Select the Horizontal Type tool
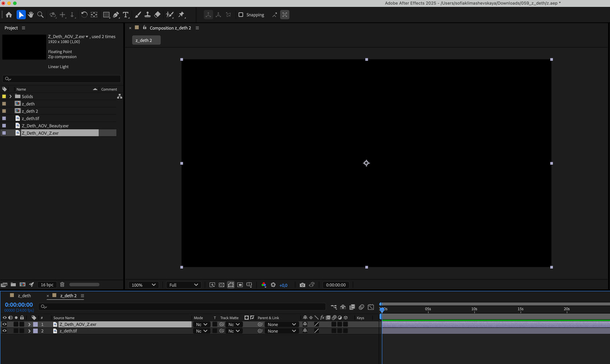 point(126,15)
